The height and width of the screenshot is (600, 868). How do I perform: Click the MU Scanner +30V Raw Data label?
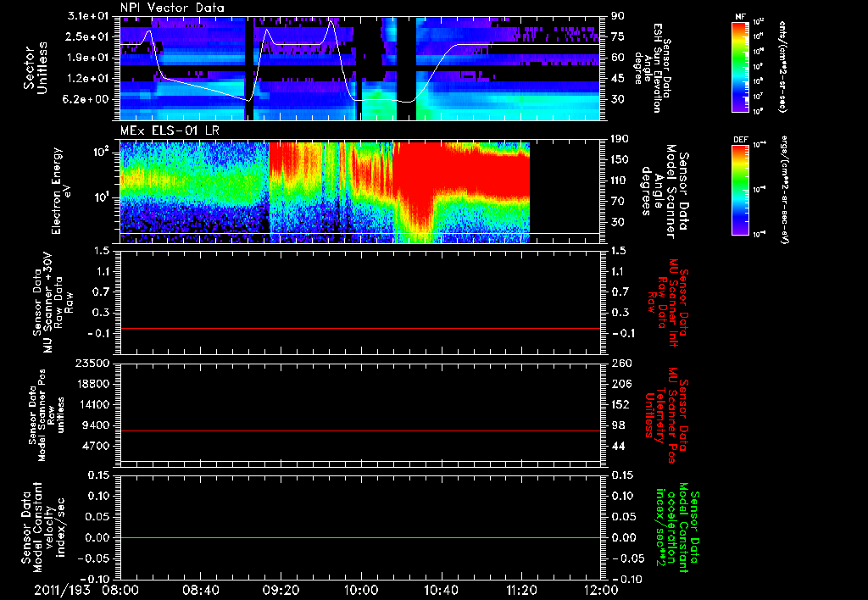coord(53,303)
